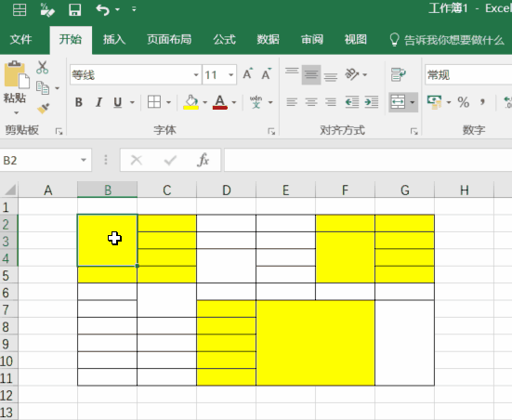Open the 常规 number format dropdown
The width and height of the screenshot is (512, 420).
(x=468, y=74)
